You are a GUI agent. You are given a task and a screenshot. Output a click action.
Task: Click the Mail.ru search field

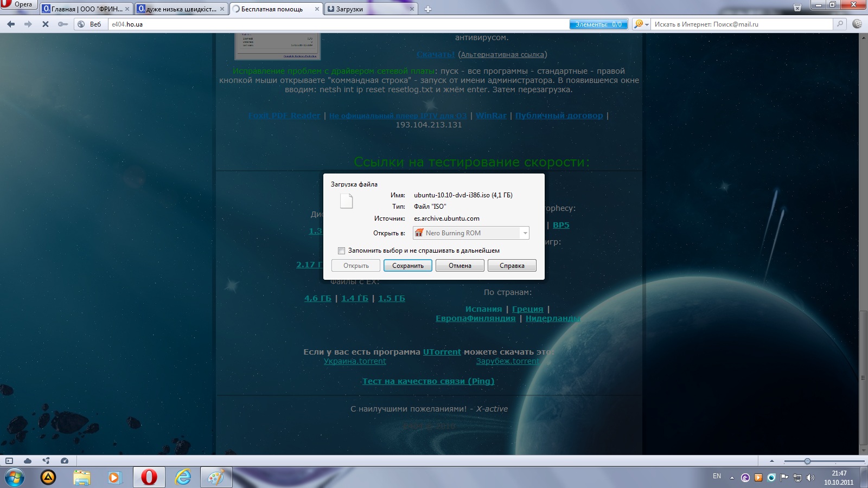[742, 24]
